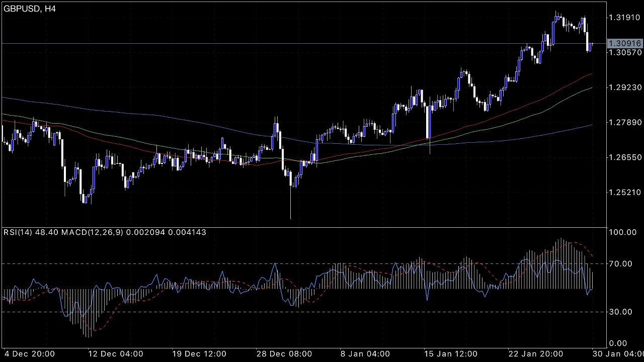
Task: Click the 4 Dec 20:00 time label
Action: click(x=29, y=354)
